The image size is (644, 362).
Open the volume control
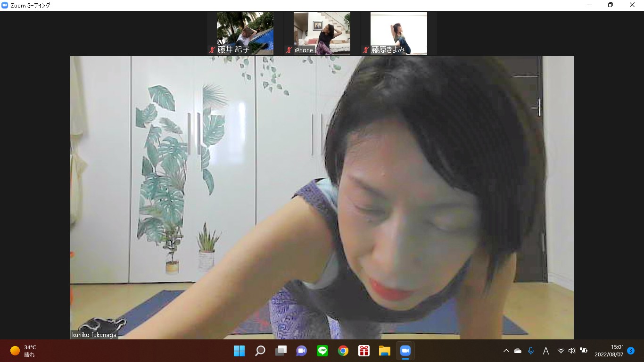572,351
